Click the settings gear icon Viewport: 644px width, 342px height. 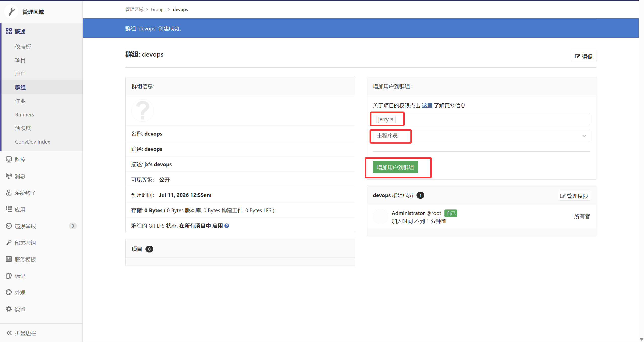click(9, 309)
